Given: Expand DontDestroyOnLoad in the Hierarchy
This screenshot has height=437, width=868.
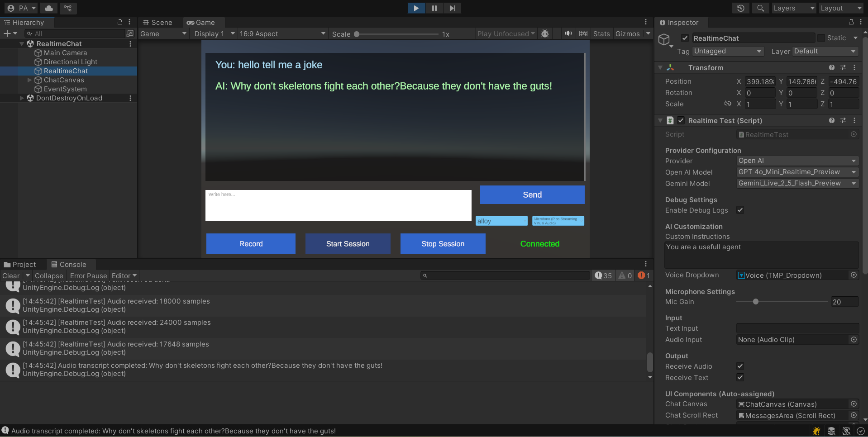Looking at the screenshot, I should (x=22, y=98).
